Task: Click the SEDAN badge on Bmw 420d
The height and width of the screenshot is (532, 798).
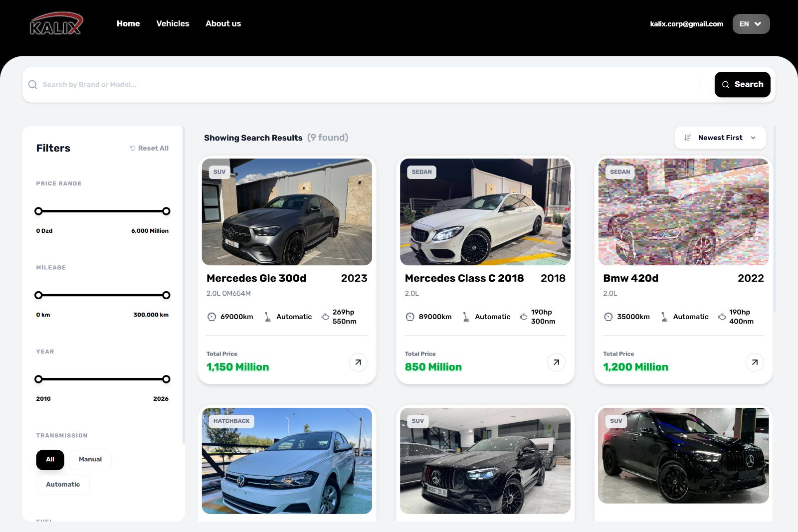Action: tap(620, 172)
